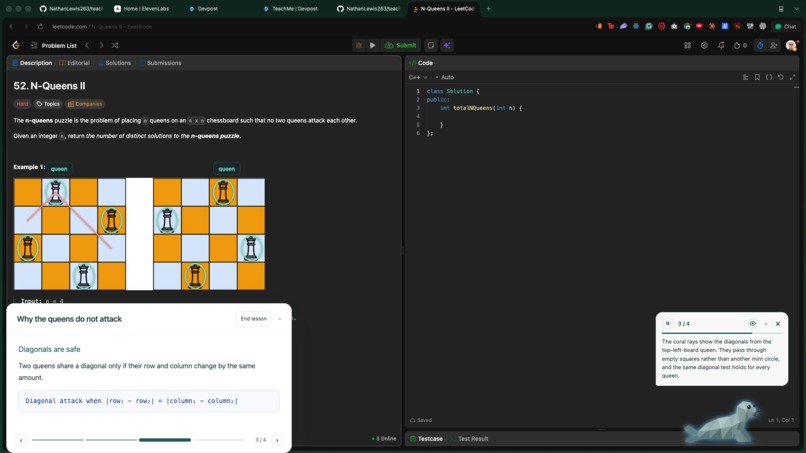Pick a random problem with shuffle icon

click(x=115, y=45)
